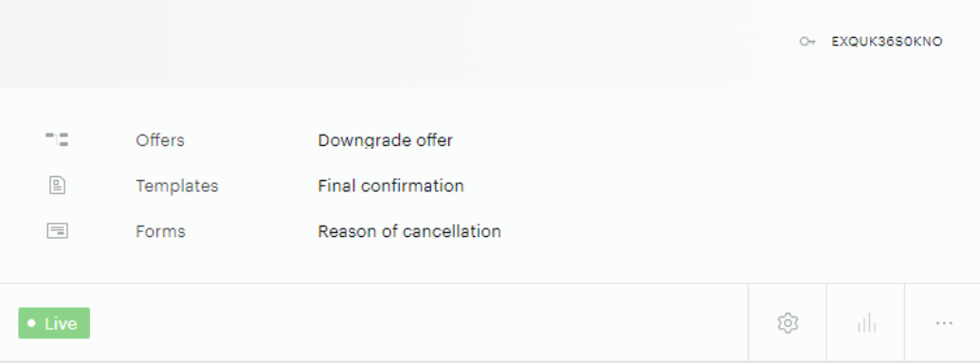Screen dimensions: 980x363
Task: Select the Templates row label
Action: [177, 186]
